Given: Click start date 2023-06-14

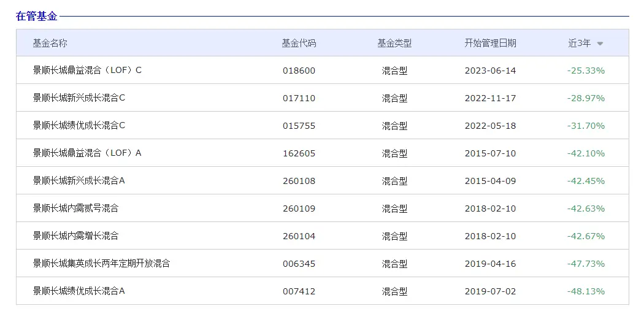Looking at the screenshot, I should (x=491, y=71).
